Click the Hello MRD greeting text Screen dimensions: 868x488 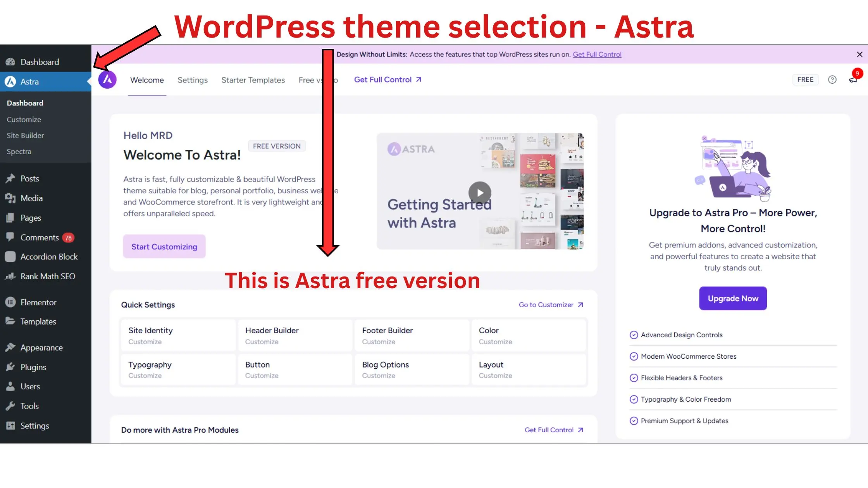pyautogui.click(x=148, y=136)
